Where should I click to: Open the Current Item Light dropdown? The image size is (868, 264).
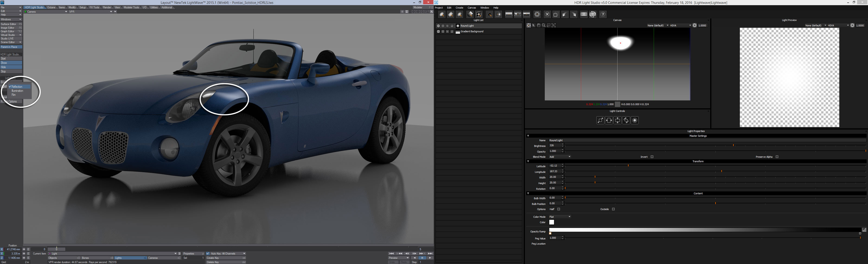click(112, 253)
